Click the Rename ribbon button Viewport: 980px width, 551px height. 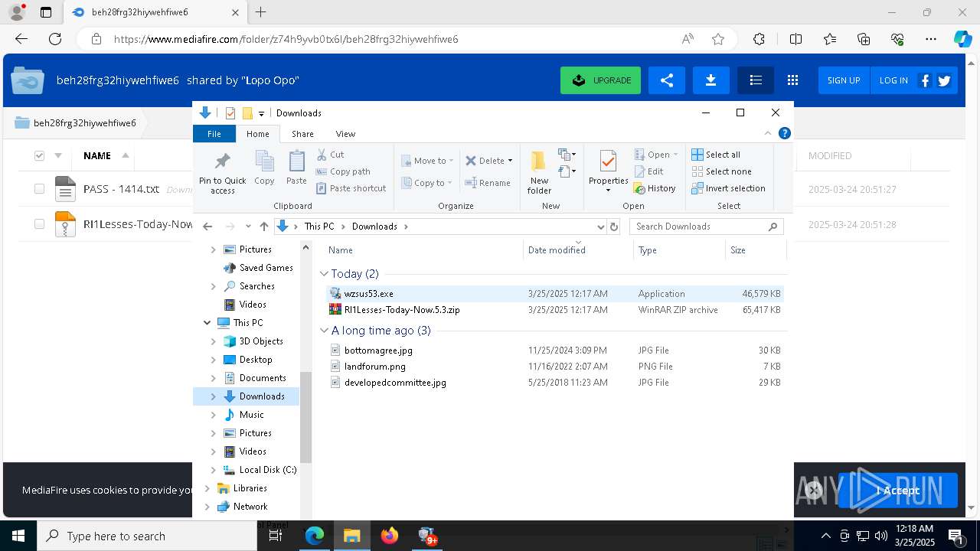tap(488, 183)
